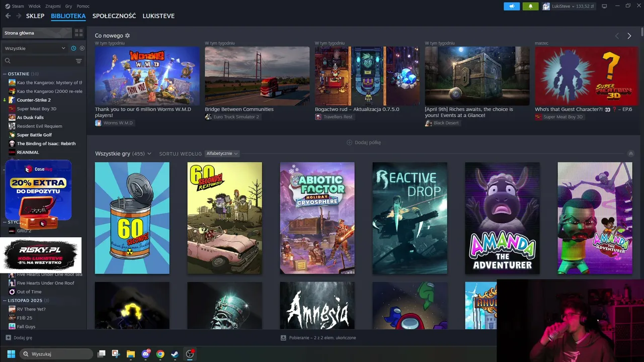Open Windows Start menu
644x362 pixels.
coord(11,354)
